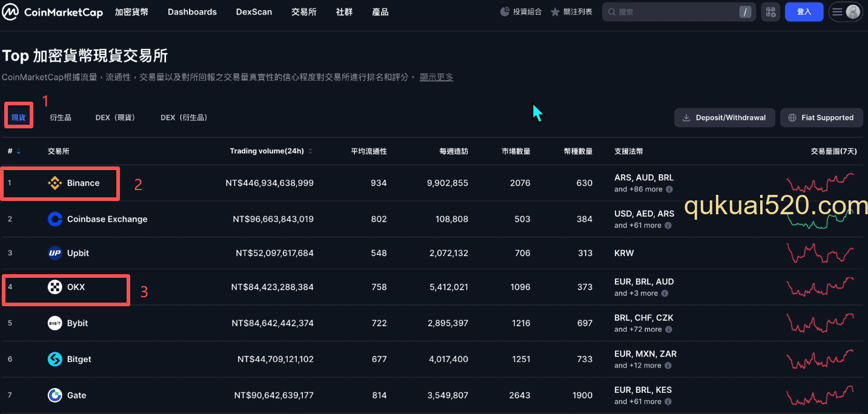Click the 市場數量 column header

click(x=516, y=151)
